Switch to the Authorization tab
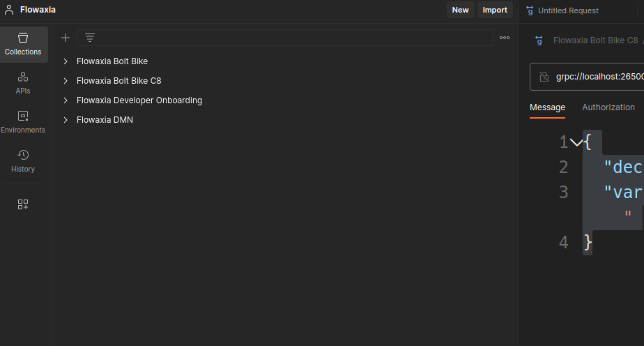 (608, 107)
